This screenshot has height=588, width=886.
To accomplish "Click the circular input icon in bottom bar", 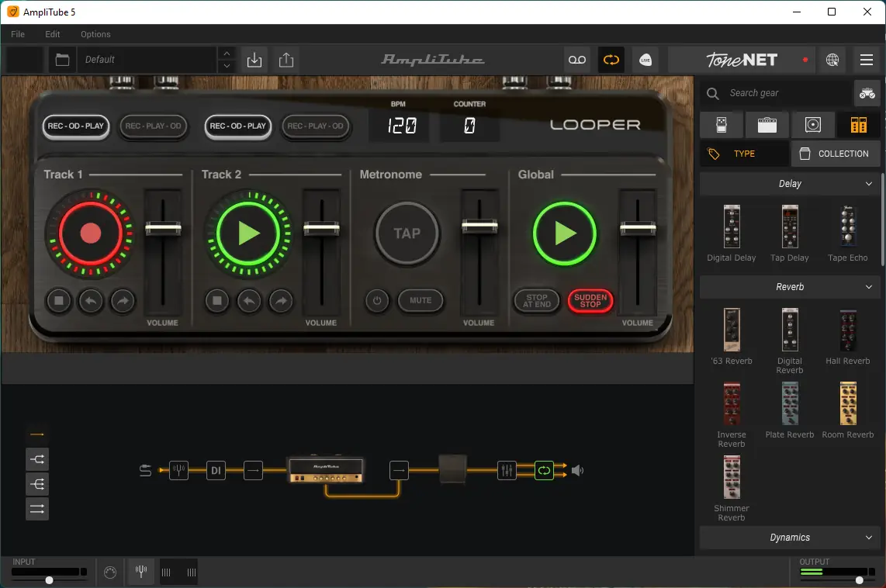I will (x=110, y=572).
